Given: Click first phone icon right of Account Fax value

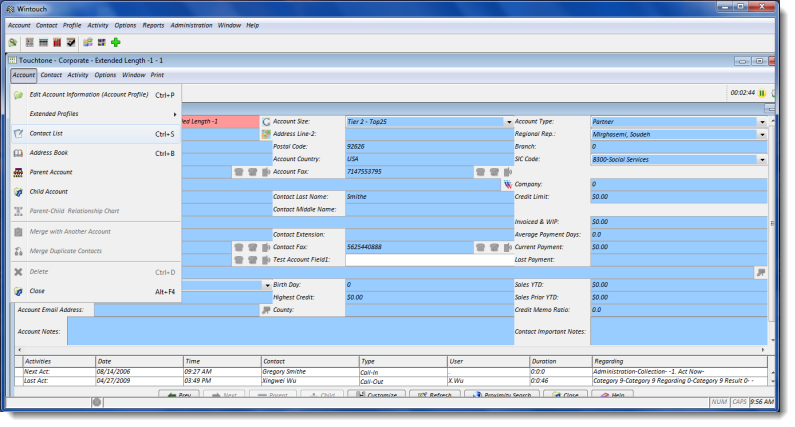Looking at the screenshot, I should point(480,172).
